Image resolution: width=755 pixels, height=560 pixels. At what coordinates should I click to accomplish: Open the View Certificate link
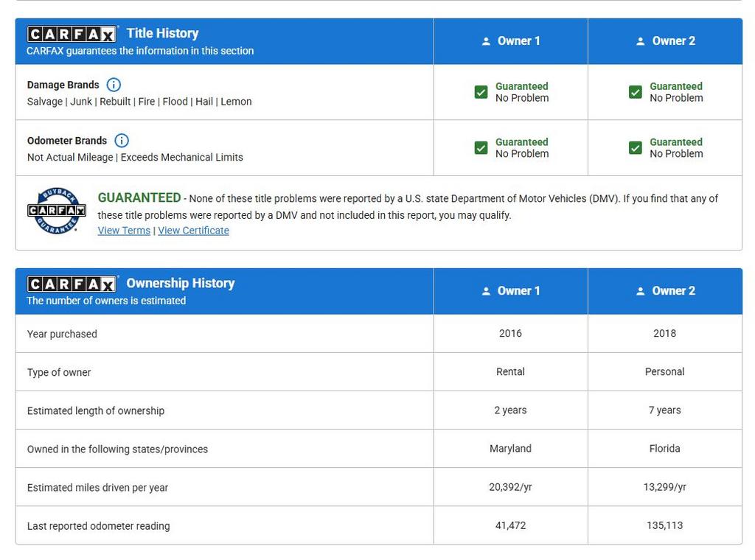tap(193, 231)
